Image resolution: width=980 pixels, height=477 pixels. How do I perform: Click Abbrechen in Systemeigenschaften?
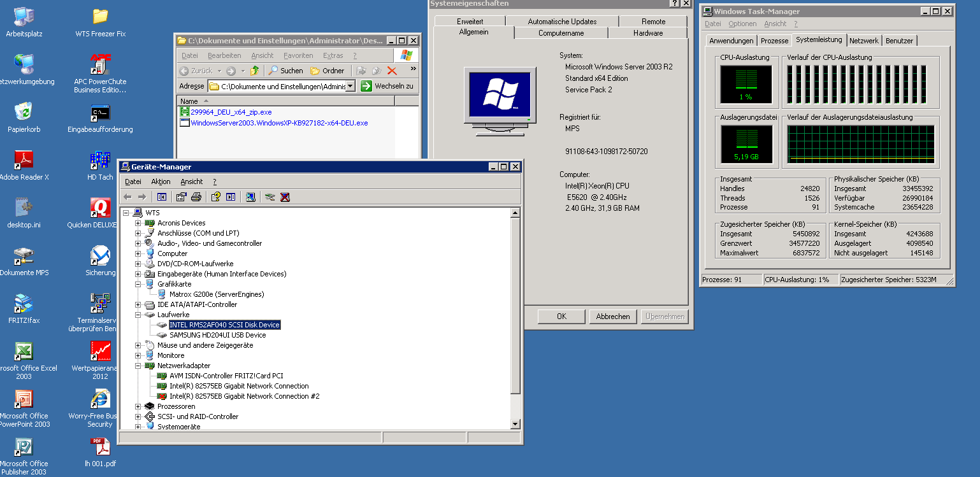pos(613,317)
